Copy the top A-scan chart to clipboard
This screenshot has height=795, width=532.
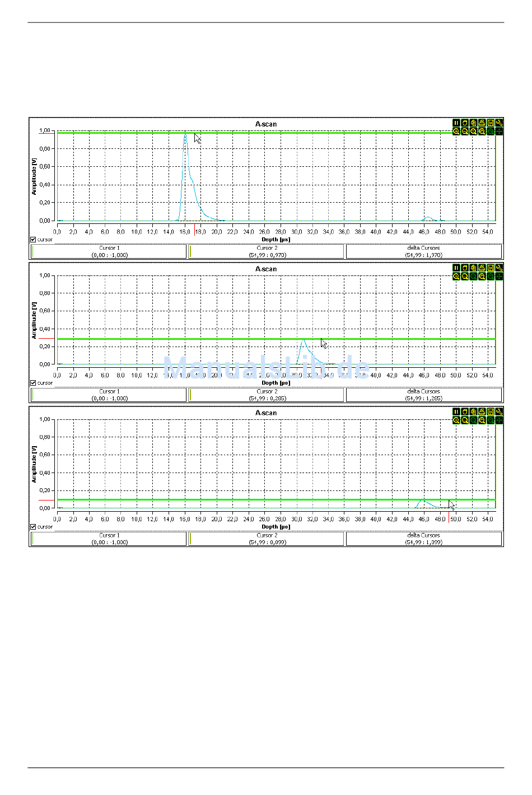(x=473, y=123)
